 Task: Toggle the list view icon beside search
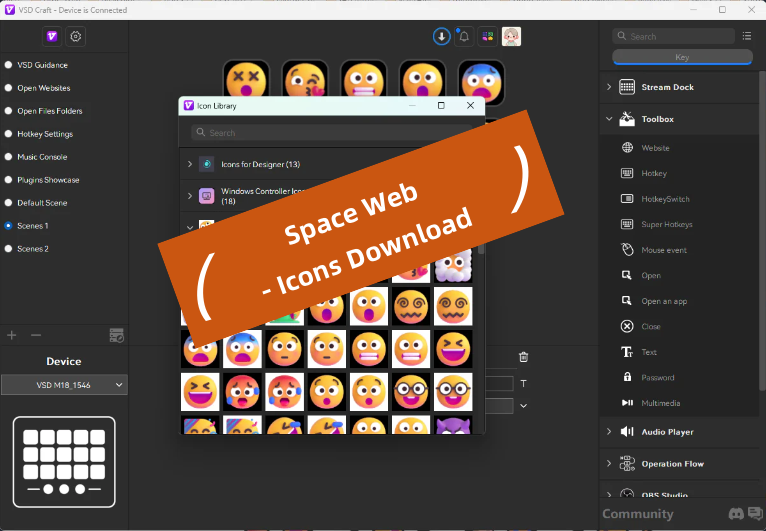coord(747,36)
